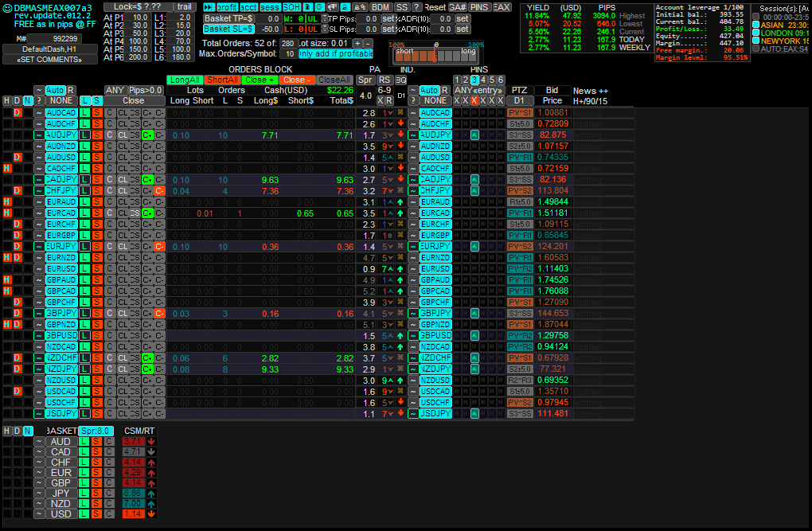Click the CL icon on NZDJPY row
Viewport: 812px width, 531px height.
click(123, 369)
